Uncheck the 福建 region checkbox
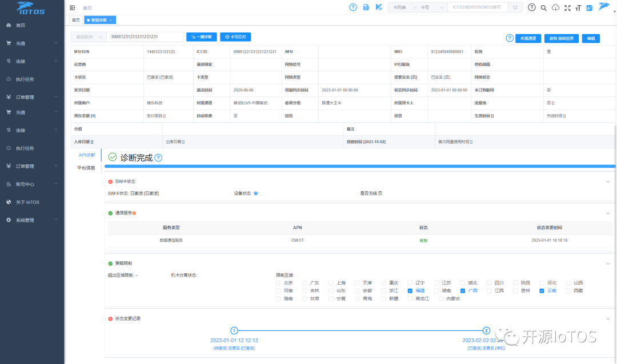Screen dimensions: 617x364 point(410,291)
